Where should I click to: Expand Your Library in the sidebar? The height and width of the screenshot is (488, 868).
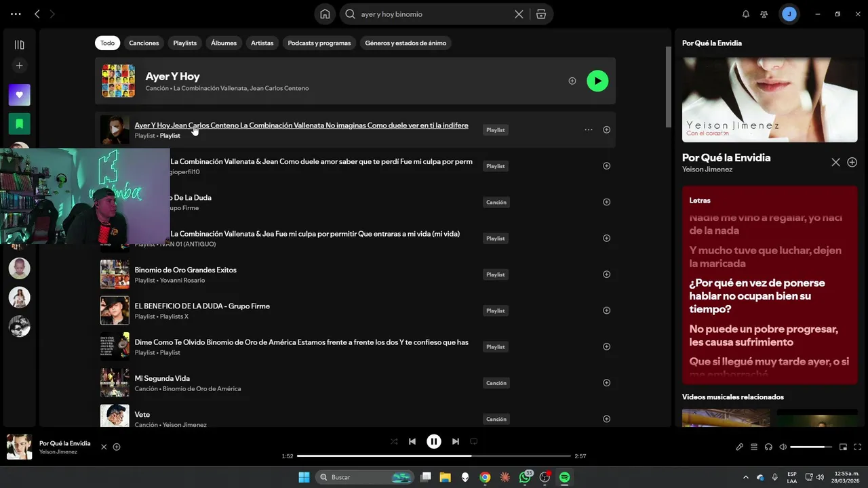tap(19, 45)
